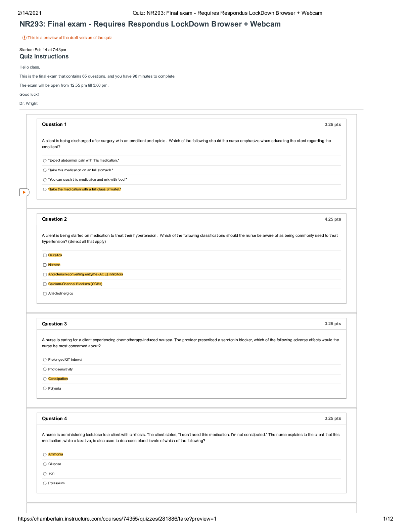Choose the Photosensitivity answer
Viewport: 411px width, 532px height.
45,369
